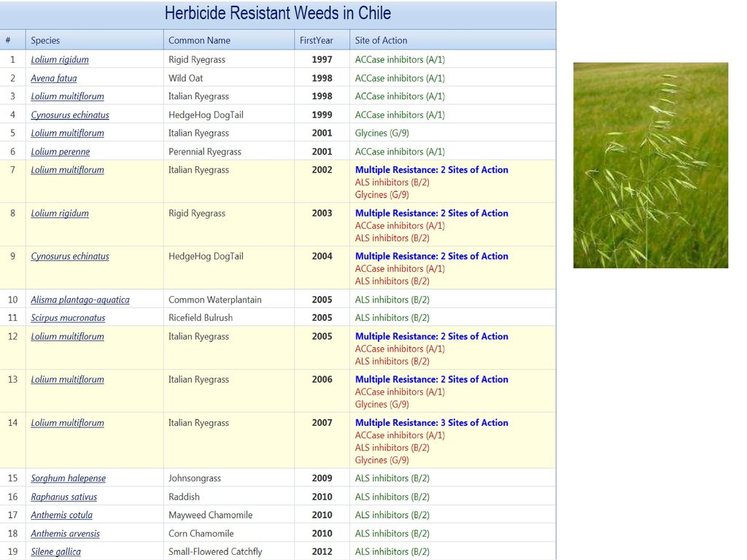Open Lolium multiflorum link in row 3
The height and width of the screenshot is (560, 747).
pos(67,96)
